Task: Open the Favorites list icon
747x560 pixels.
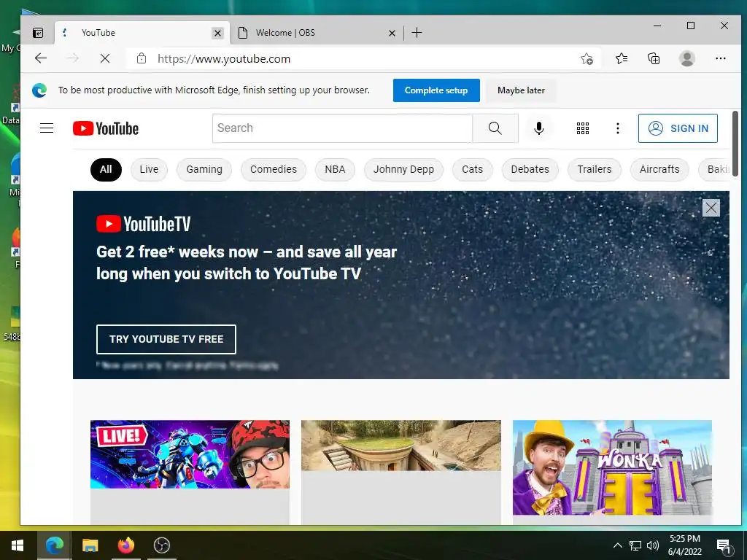Action: [x=622, y=58]
